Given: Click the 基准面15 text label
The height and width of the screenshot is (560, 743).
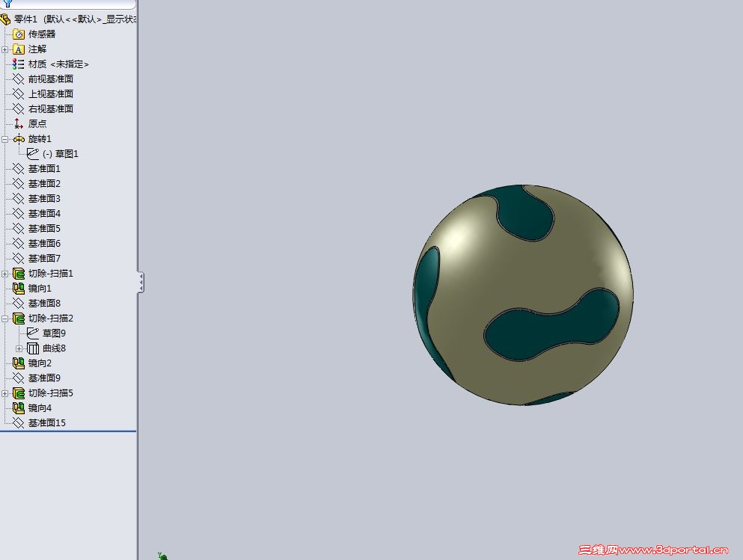Looking at the screenshot, I should click(46, 422).
